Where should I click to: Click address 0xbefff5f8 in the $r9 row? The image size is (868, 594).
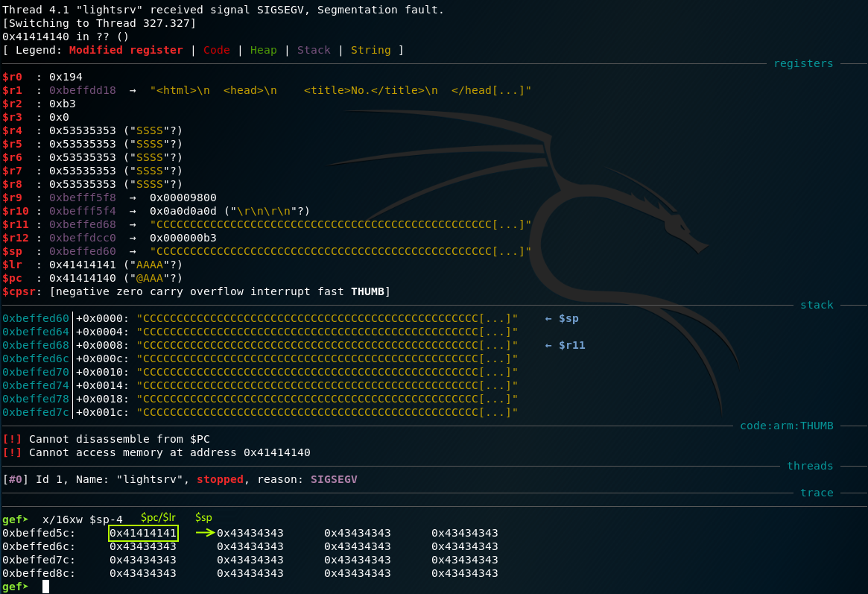tap(83, 198)
